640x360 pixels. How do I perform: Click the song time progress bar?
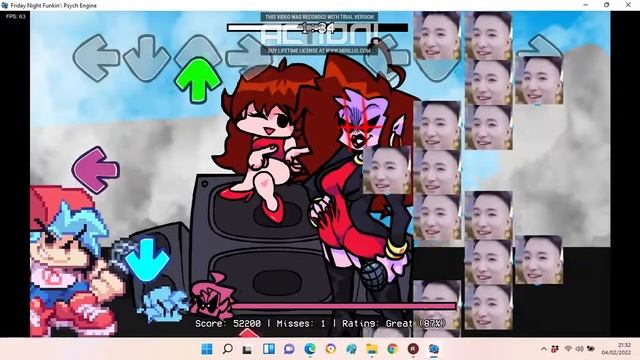[x=318, y=28]
